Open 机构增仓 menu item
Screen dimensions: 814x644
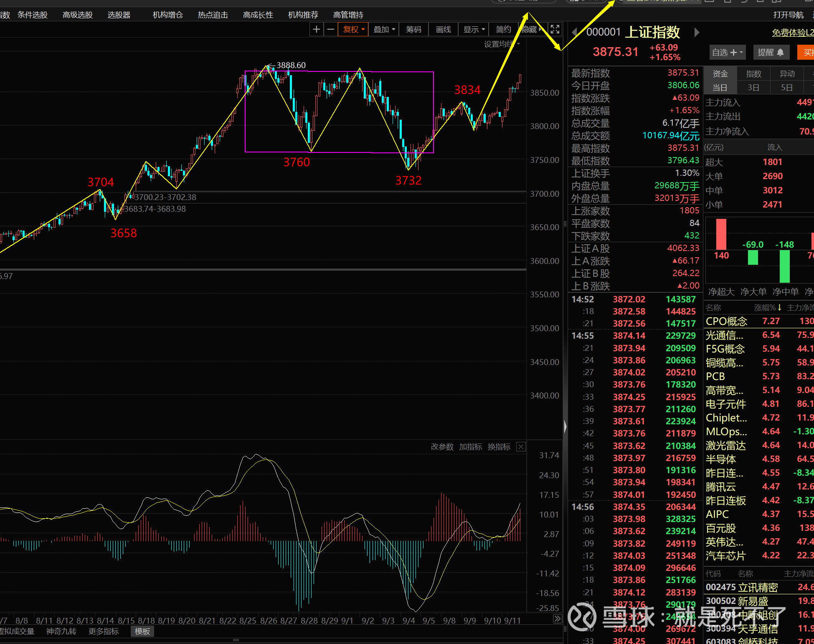pyautogui.click(x=167, y=15)
